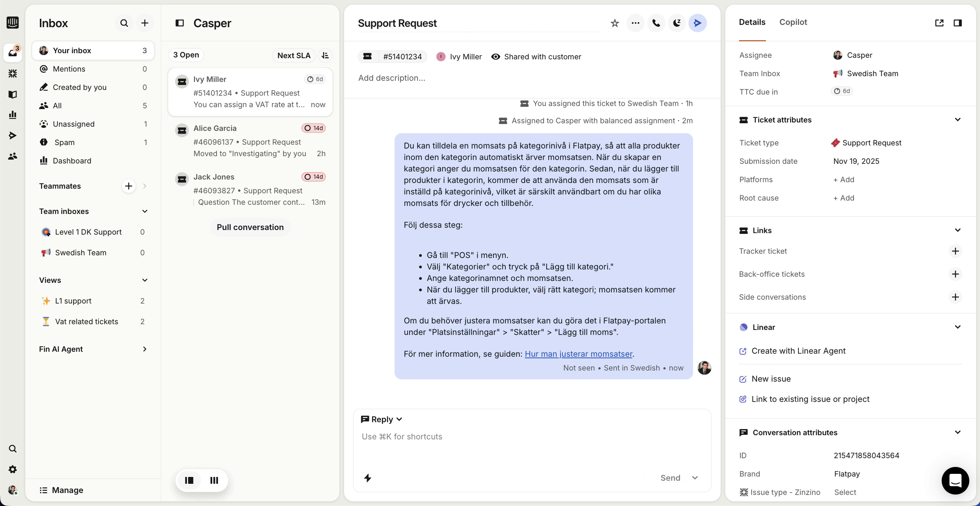980x506 pixels.
Task: Trigger AI compose with the lightning bolt icon
Action: tap(367, 478)
